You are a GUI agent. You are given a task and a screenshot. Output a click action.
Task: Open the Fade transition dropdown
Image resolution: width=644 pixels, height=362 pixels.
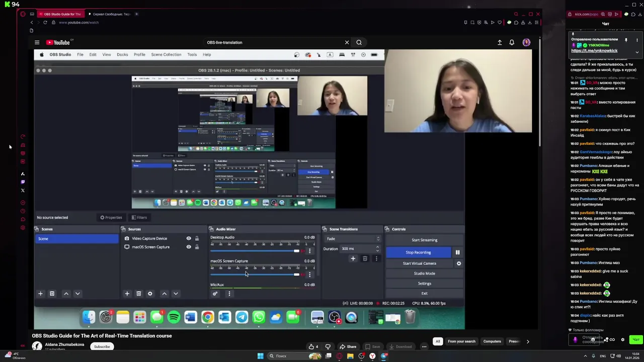tap(353, 239)
